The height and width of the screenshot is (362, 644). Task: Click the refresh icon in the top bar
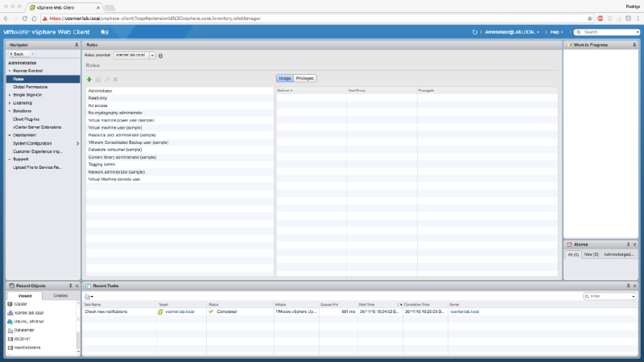coord(475,31)
